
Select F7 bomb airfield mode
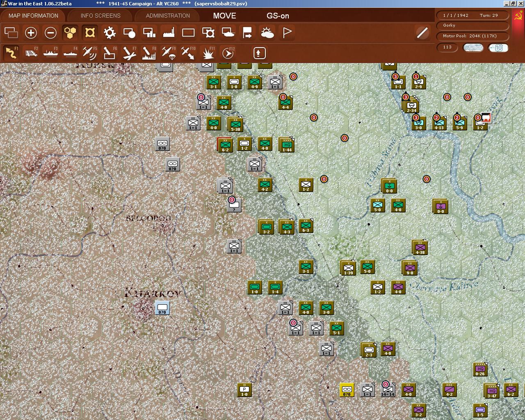[x=129, y=53]
